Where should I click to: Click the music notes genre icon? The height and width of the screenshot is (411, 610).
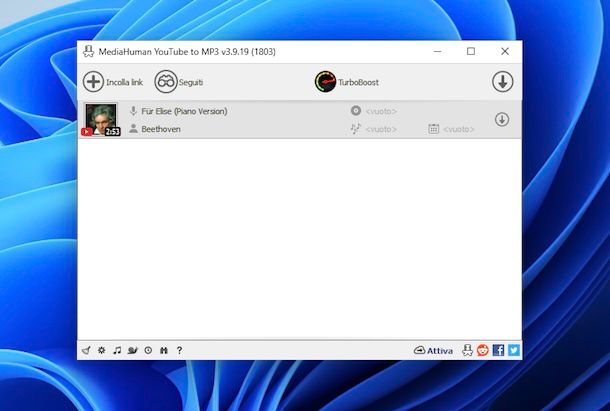(x=356, y=128)
